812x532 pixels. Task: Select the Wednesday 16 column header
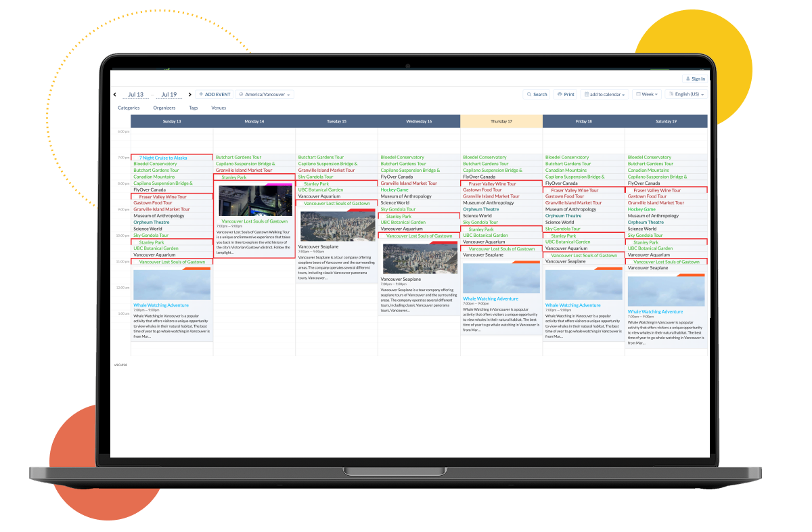(x=420, y=121)
